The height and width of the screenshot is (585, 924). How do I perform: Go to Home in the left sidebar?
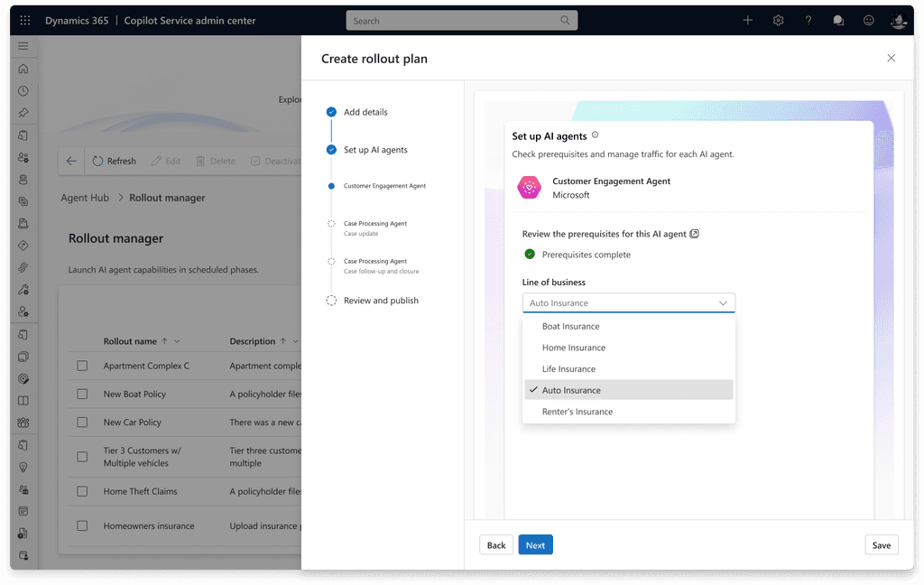point(23,69)
